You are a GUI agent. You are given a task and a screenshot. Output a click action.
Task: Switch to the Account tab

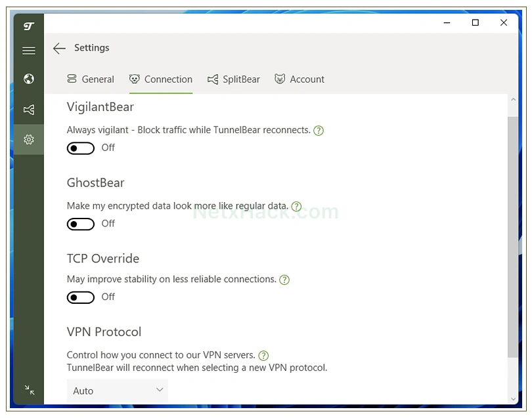[x=299, y=79]
